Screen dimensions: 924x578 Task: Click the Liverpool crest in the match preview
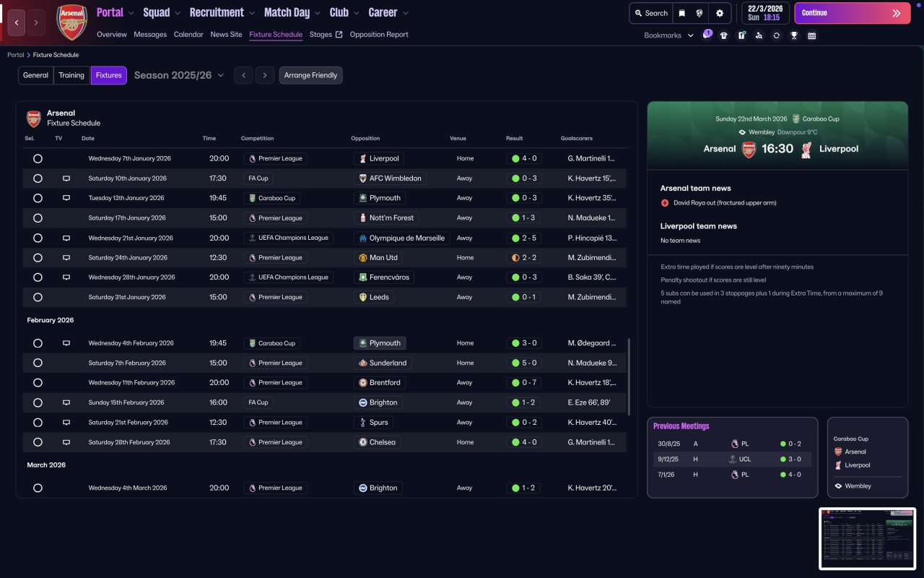click(806, 149)
